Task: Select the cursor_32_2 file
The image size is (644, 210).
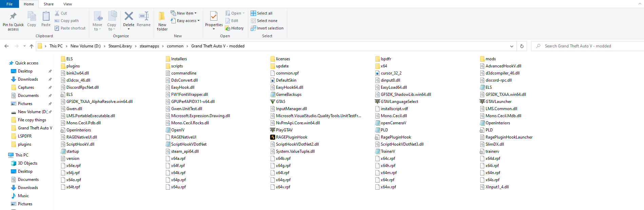Action: [388, 73]
